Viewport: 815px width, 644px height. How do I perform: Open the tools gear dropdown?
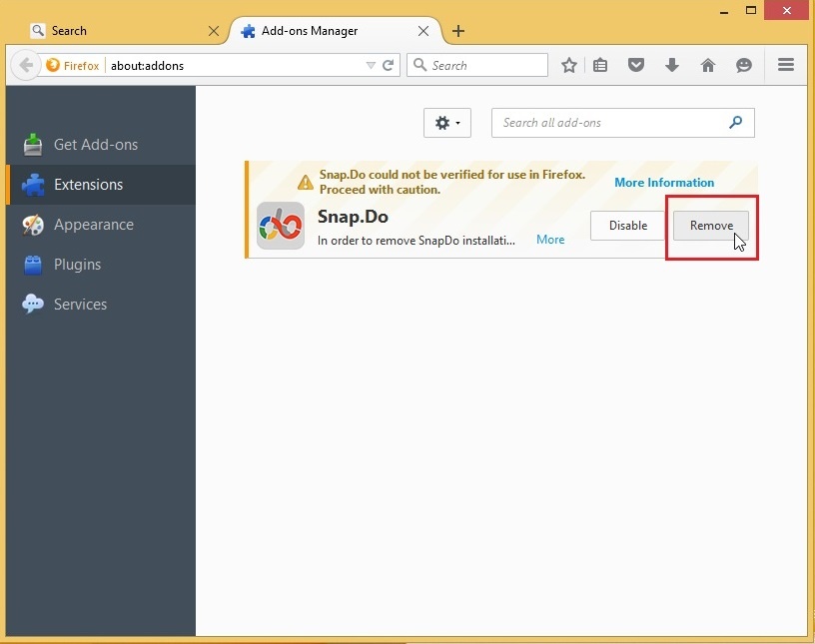coord(446,123)
